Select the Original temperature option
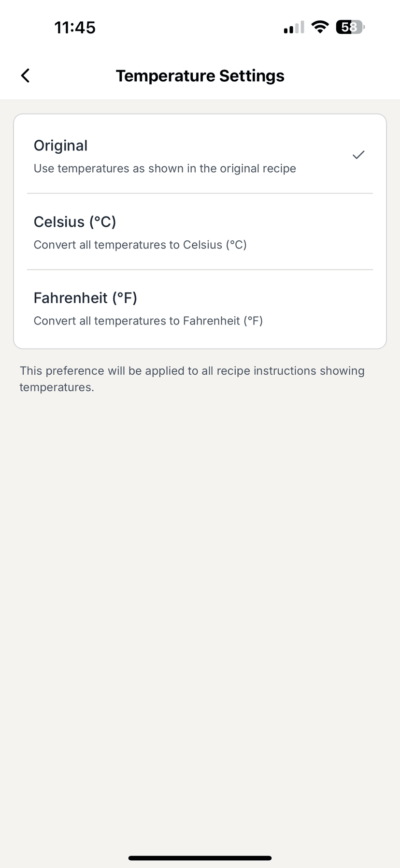The image size is (400, 868). pyautogui.click(x=61, y=146)
